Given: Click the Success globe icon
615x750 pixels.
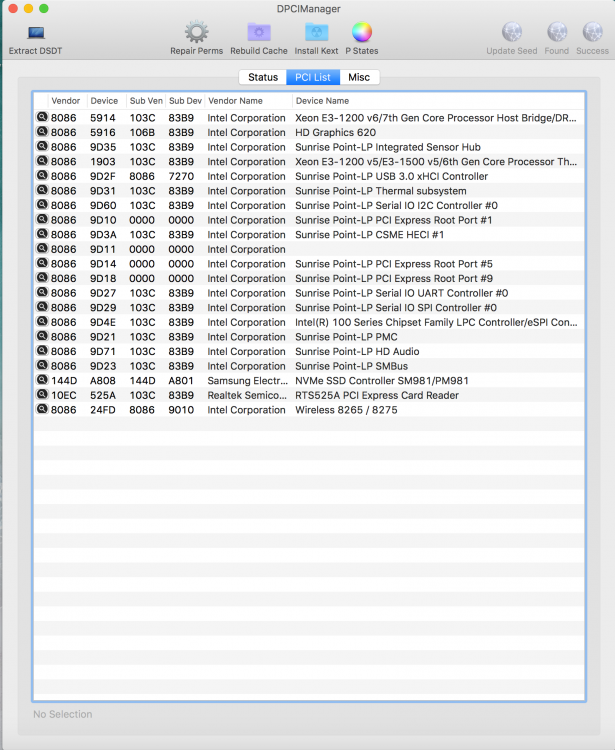Looking at the screenshot, I should (592, 32).
